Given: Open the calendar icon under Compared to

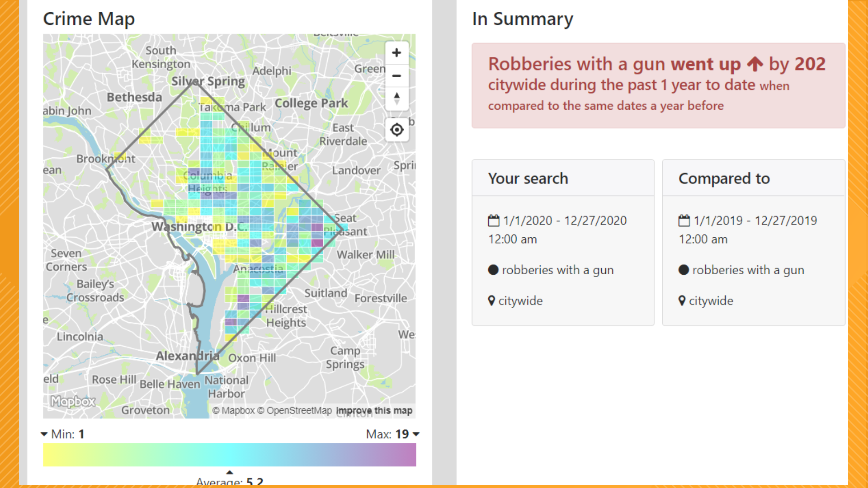Looking at the screenshot, I should pyautogui.click(x=684, y=220).
